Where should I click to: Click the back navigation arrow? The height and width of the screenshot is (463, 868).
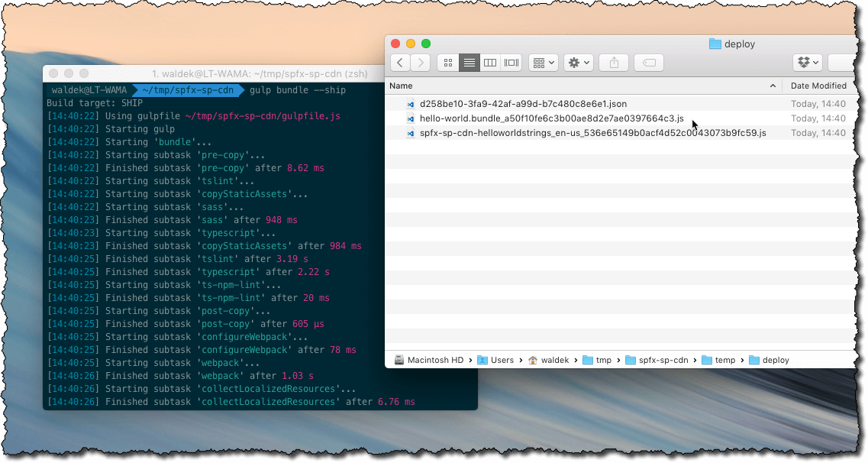(400, 63)
